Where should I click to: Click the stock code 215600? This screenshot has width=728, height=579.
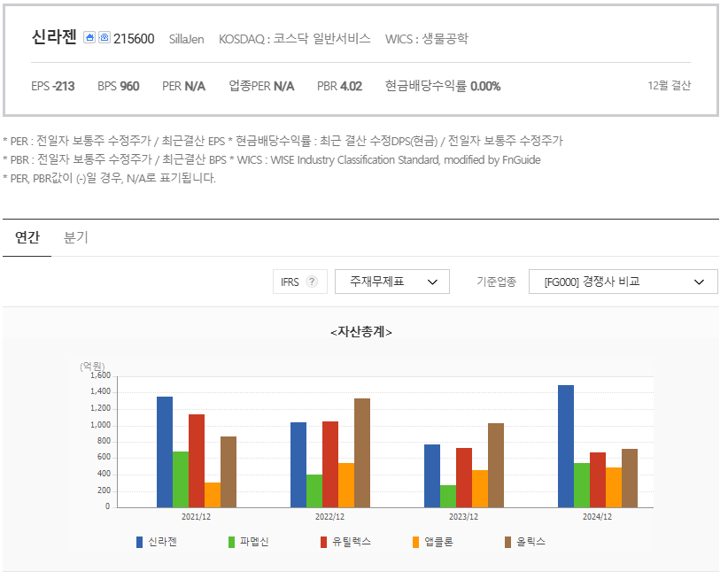(134, 38)
